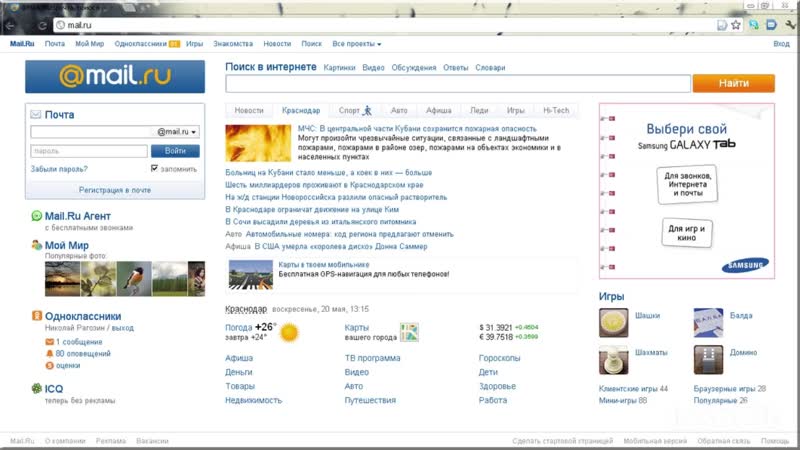Click the orange Одноклассники icon
The width and height of the screenshot is (800, 450).
(37, 316)
